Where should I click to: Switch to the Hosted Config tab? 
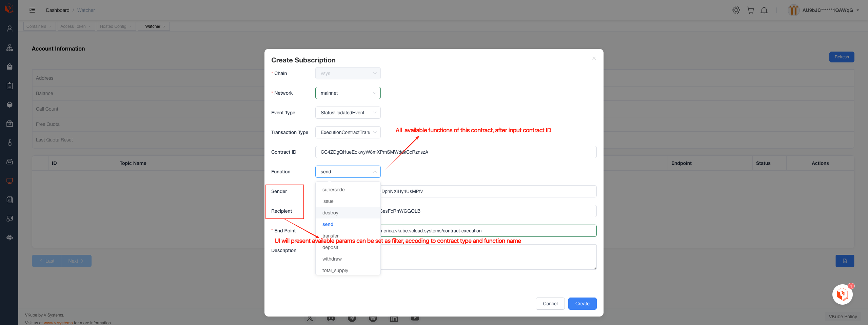pos(113,26)
